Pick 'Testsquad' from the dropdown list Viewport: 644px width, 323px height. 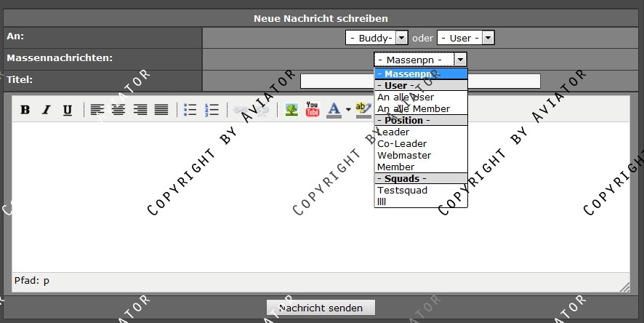pyautogui.click(x=402, y=190)
